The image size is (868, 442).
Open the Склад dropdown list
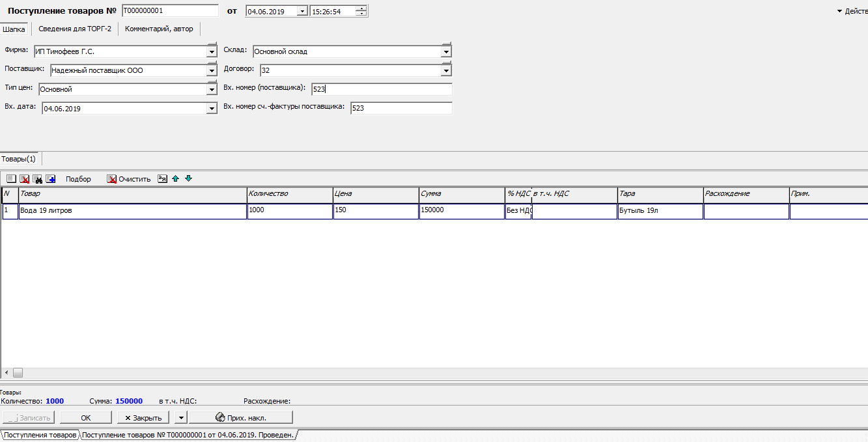(x=446, y=51)
